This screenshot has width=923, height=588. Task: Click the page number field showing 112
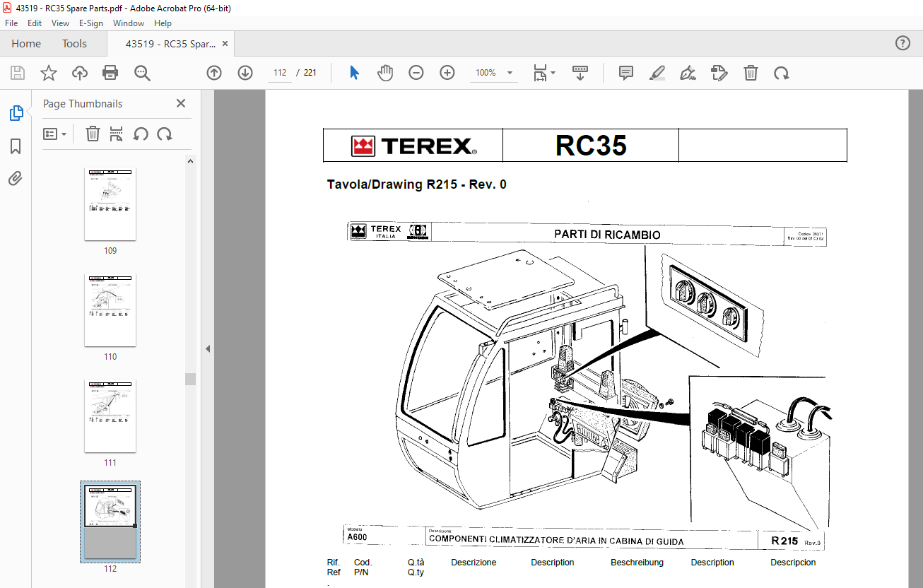pyautogui.click(x=280, y=73)
